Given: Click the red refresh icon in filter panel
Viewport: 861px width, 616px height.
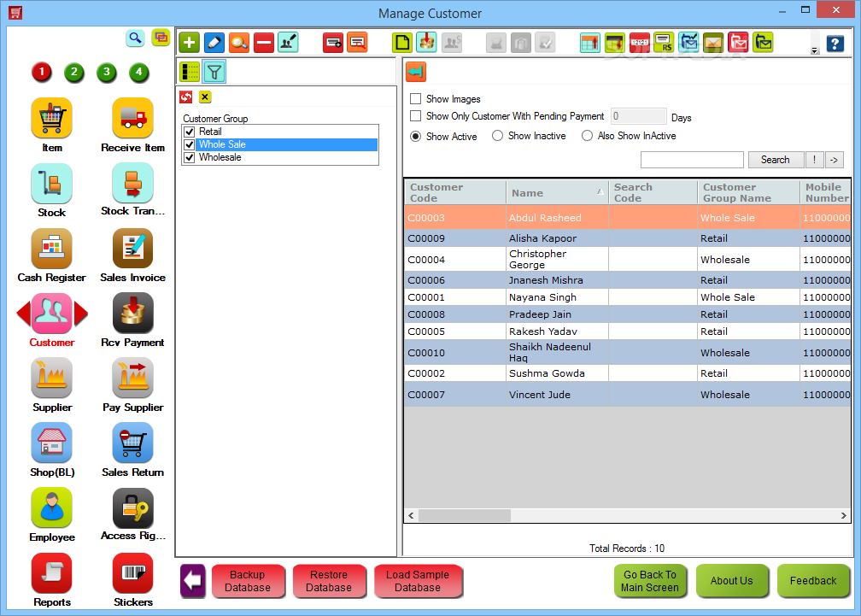Looking at the screenshot, I should point(186,97).
